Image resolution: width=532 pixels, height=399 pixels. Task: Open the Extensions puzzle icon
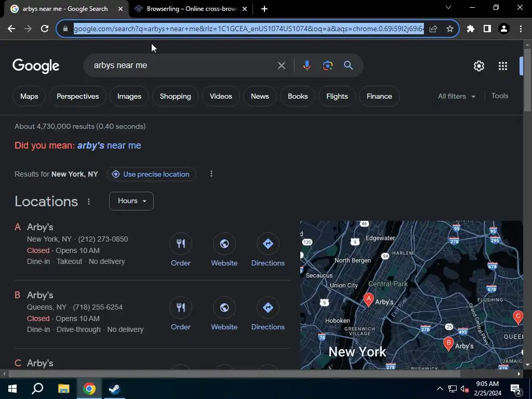(471, 29)
